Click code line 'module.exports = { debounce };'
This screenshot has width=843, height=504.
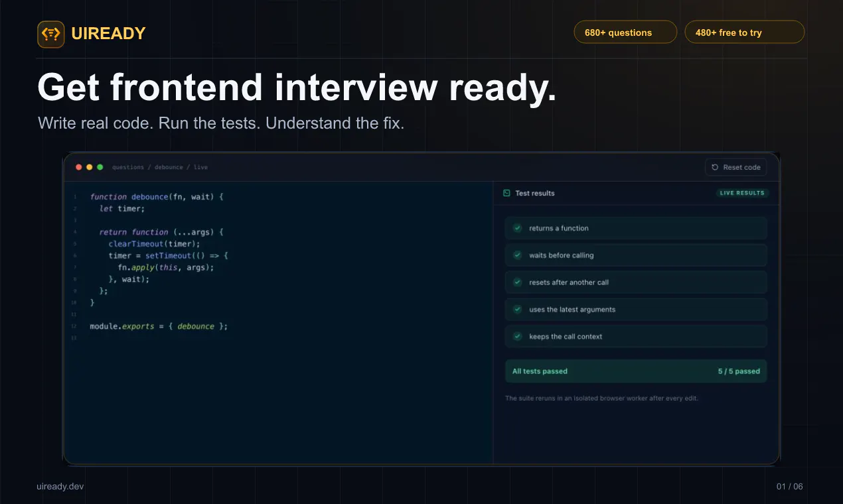click(x=159, y=326)
